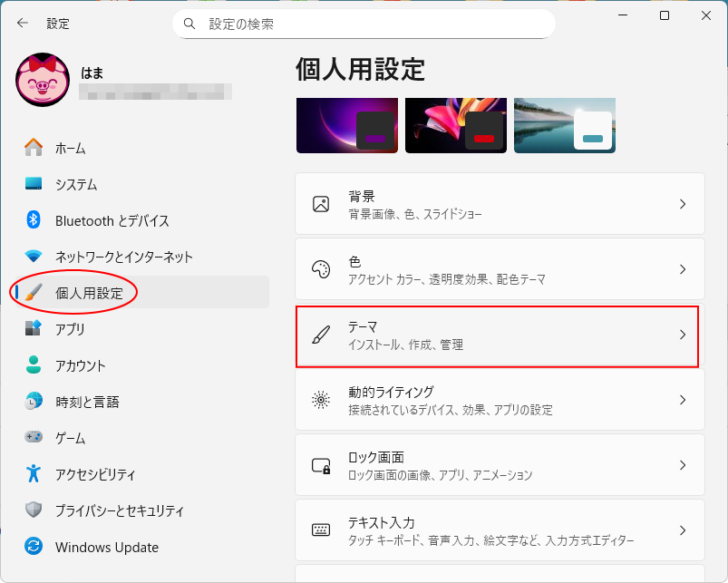Image resolution: width=728 pixels, height=583 pixels.
Task: Apply the lake landscape light theme thumbnail
Action: pos(565,125)
